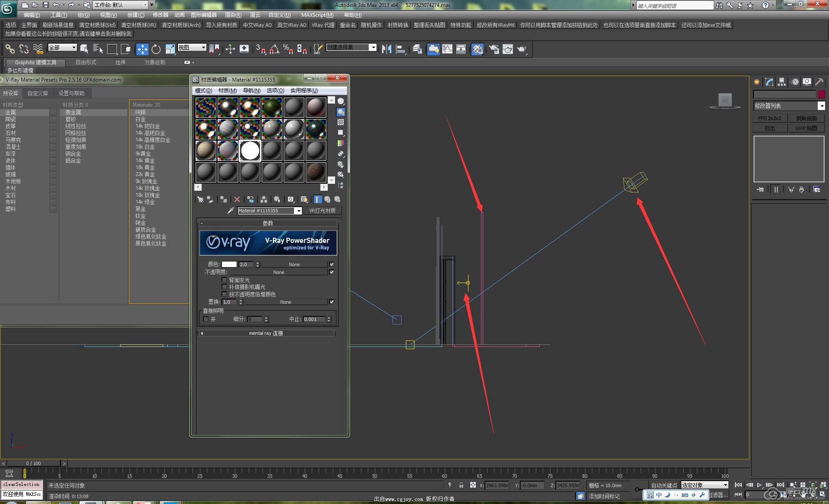The image size is (829, 504).
Task: Toggle the checkered Background icon for sample slots
Action: pos(341,123)
